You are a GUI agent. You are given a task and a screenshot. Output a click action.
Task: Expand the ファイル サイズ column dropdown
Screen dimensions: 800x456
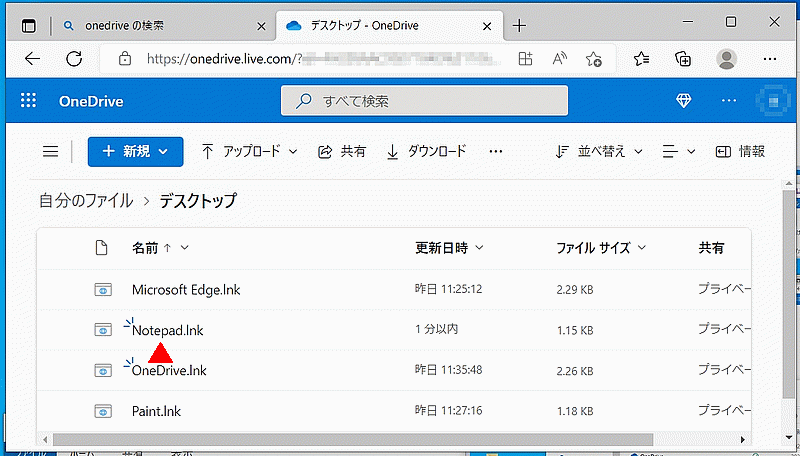tap(642, 248)
